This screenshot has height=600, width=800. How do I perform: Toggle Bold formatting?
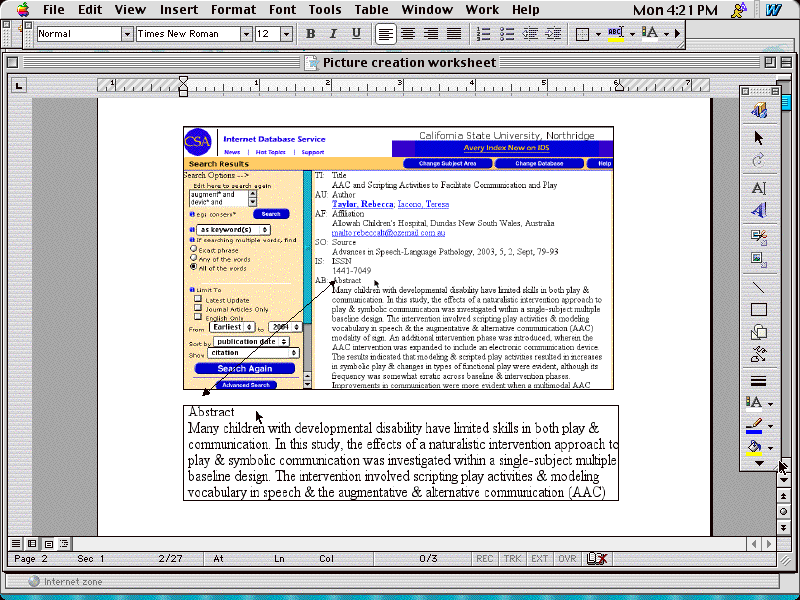coord(310,34)
